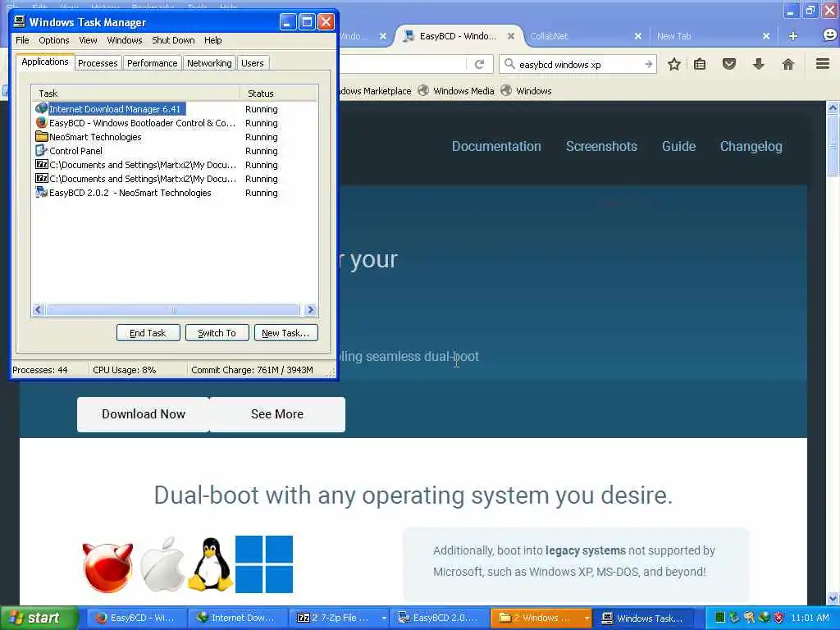This screenshot has height=630, width=840.
Task: Click the Internet Download Manager task icon
Action: [x=41, y=108]
